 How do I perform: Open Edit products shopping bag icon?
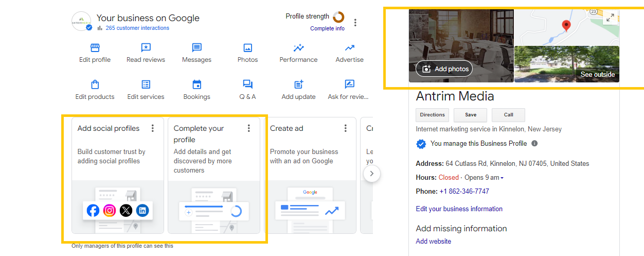tap(95, 84)
